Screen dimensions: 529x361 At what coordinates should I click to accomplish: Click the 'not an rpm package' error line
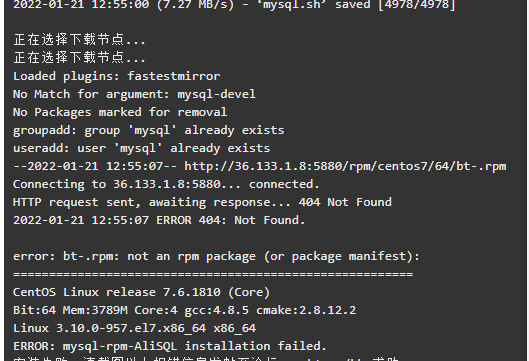pyautogui.click(x=216, y=256)
